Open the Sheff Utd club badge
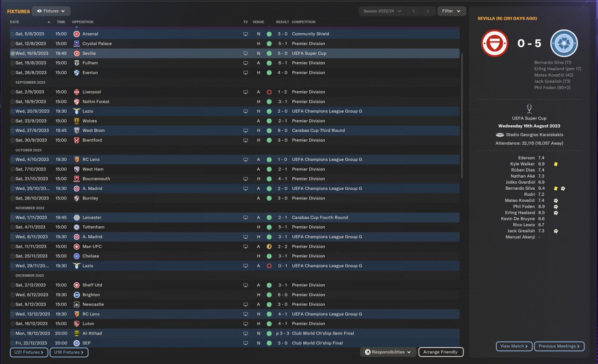 pyautogui.click(x=77, y=285)
